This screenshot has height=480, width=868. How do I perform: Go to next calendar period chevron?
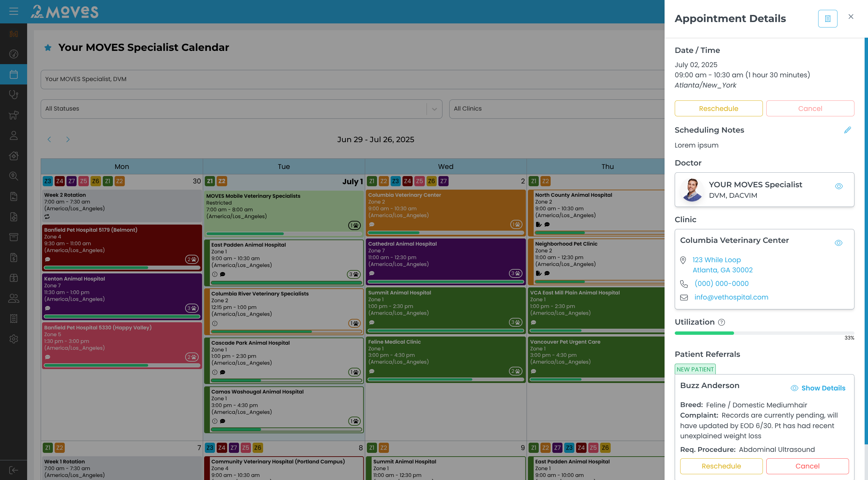coord(68,139)
